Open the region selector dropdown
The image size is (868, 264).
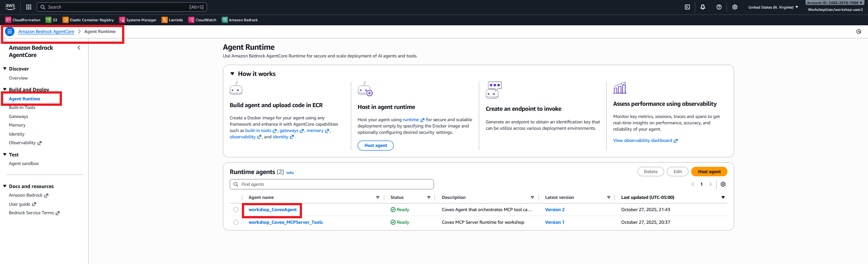[773, 7]
